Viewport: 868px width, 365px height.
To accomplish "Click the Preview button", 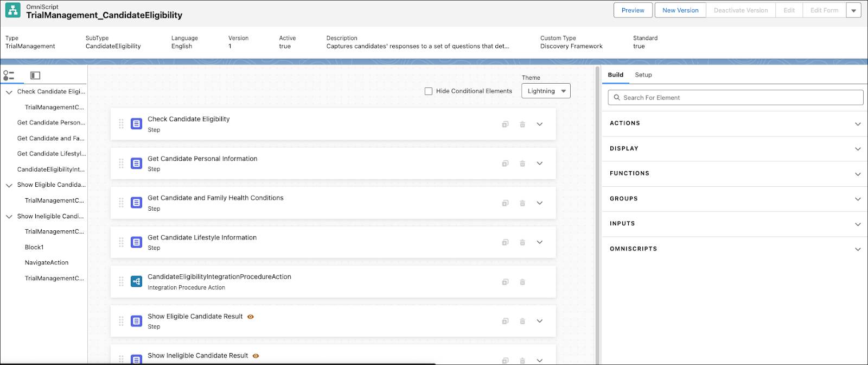I will pos(633,10).
